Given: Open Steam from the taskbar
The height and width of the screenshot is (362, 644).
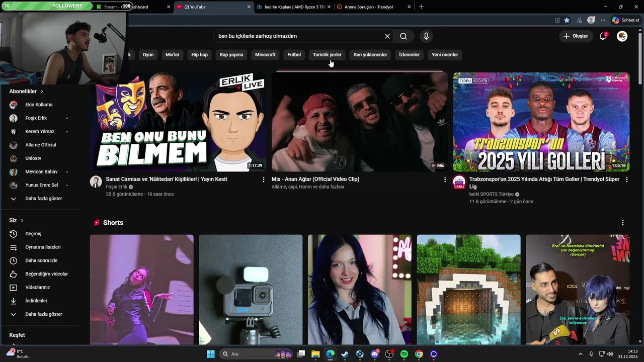Looking at the screenshot, I should (345, 354).
